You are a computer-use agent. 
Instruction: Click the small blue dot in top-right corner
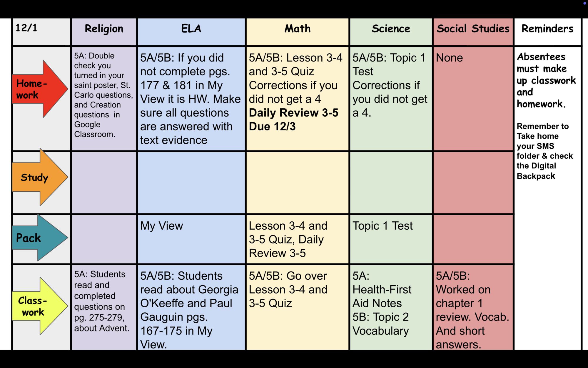point(584,3)
